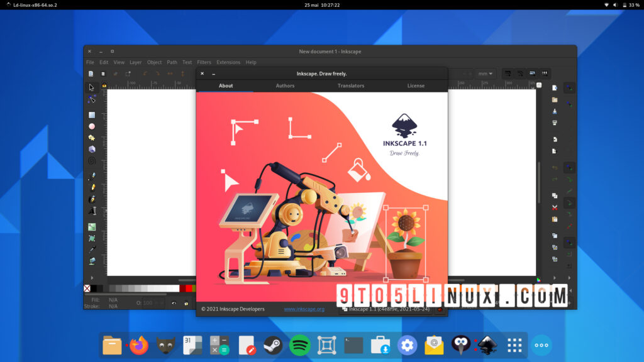Switch to the Authors tab
The image size is (644, 362).
[x=285, y=85]
